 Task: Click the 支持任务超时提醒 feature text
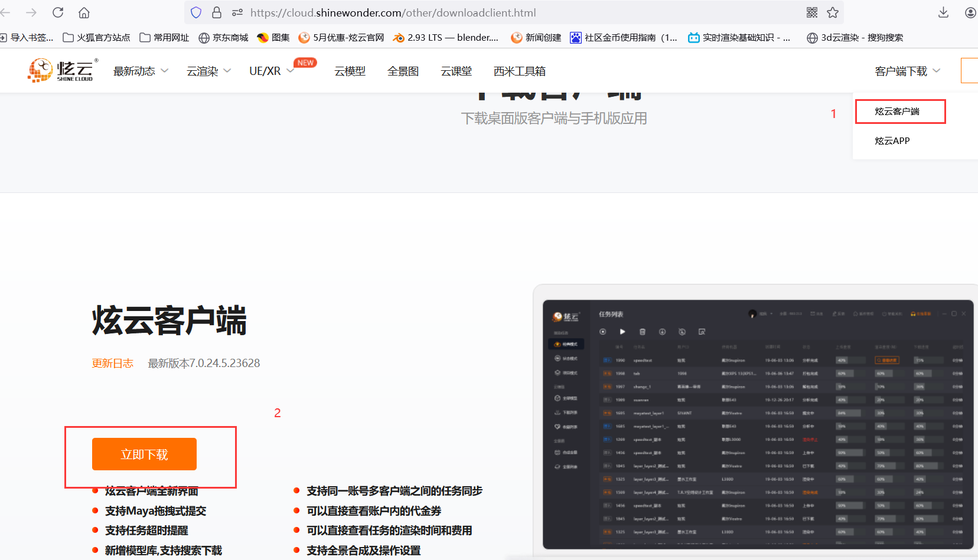(146, 530)
